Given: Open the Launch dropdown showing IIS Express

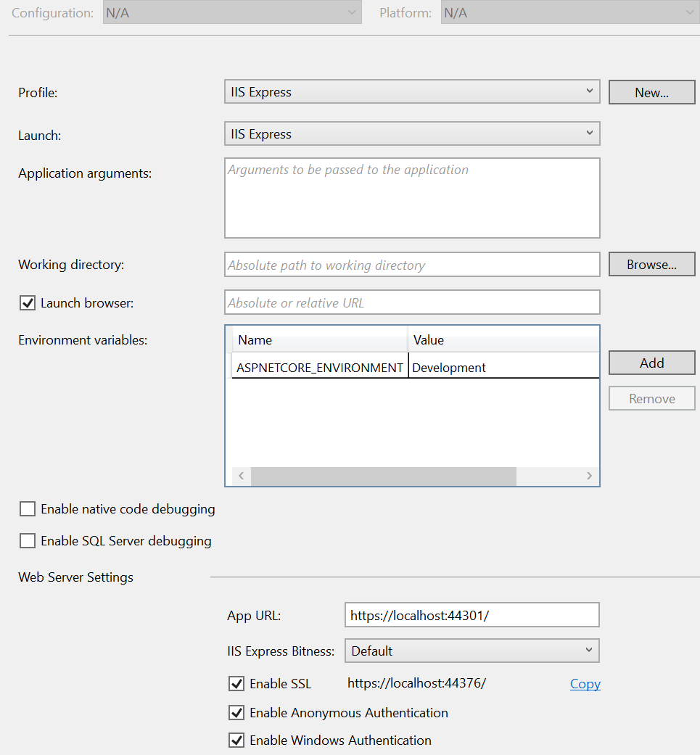Looking at the screenshot, I should click(412, 133).
